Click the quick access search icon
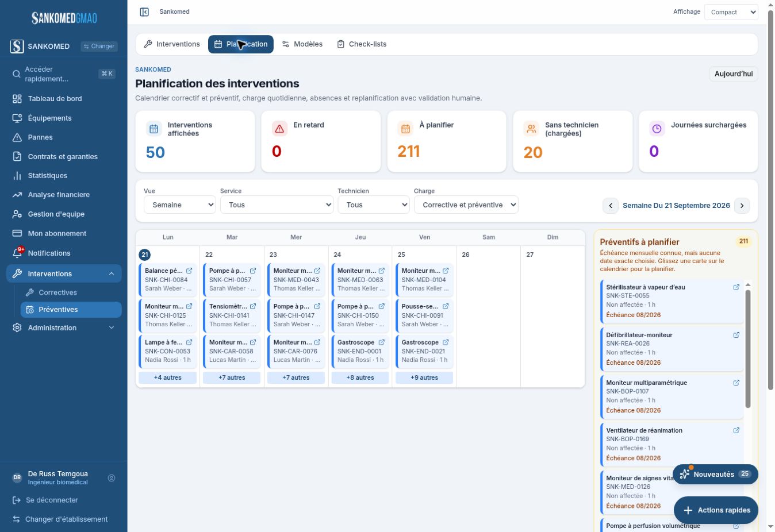The image size is (775, 532). tap(17, 74)
